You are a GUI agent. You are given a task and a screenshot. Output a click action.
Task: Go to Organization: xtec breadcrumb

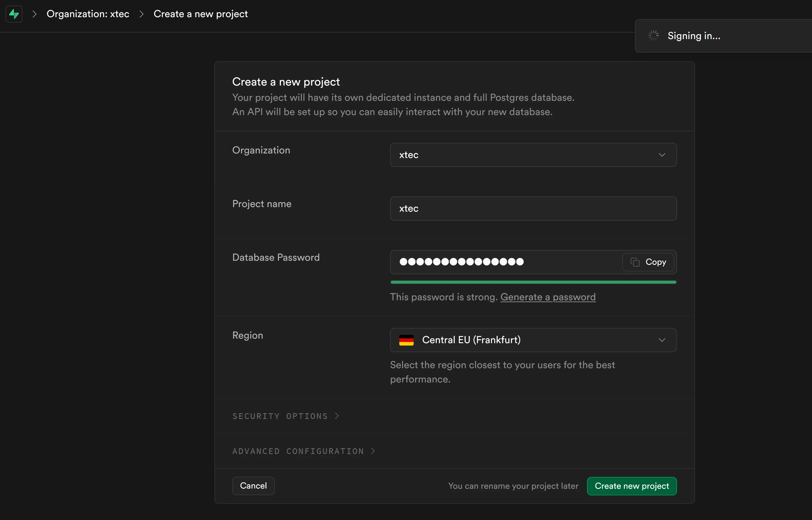pos(88,14)
